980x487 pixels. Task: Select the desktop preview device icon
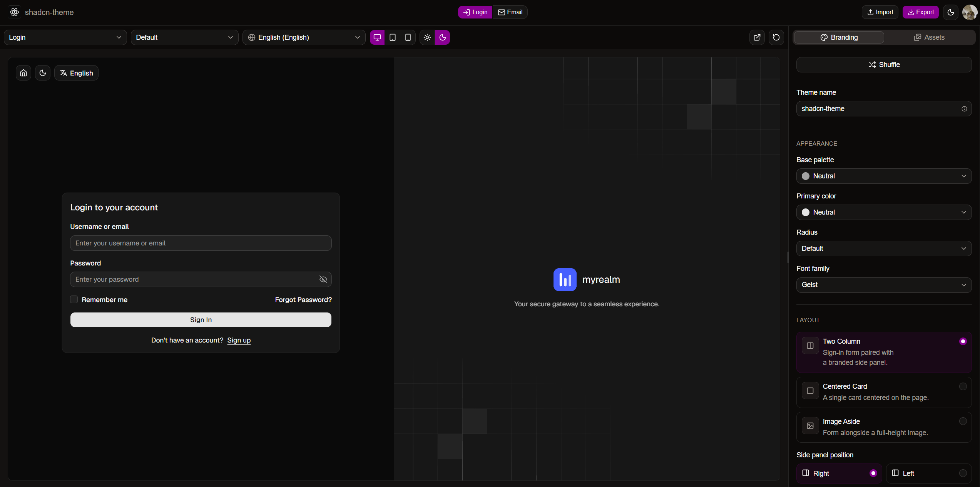pos(377,37)
